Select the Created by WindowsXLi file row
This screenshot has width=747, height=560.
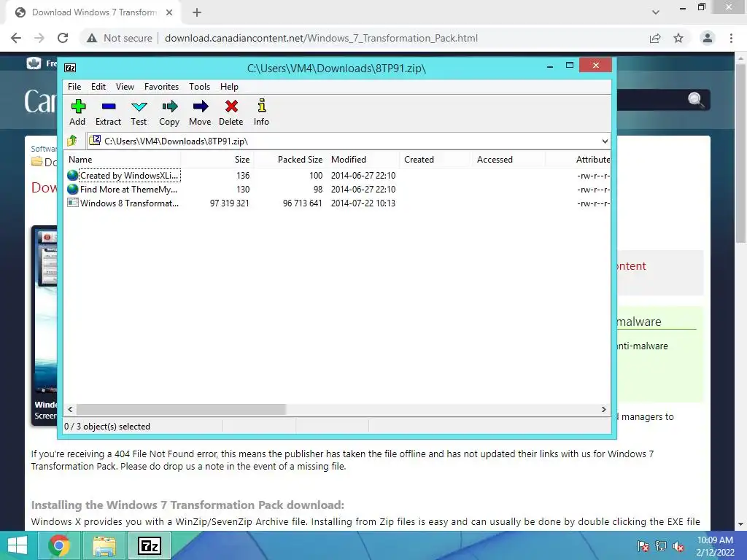tap(337, 175)
